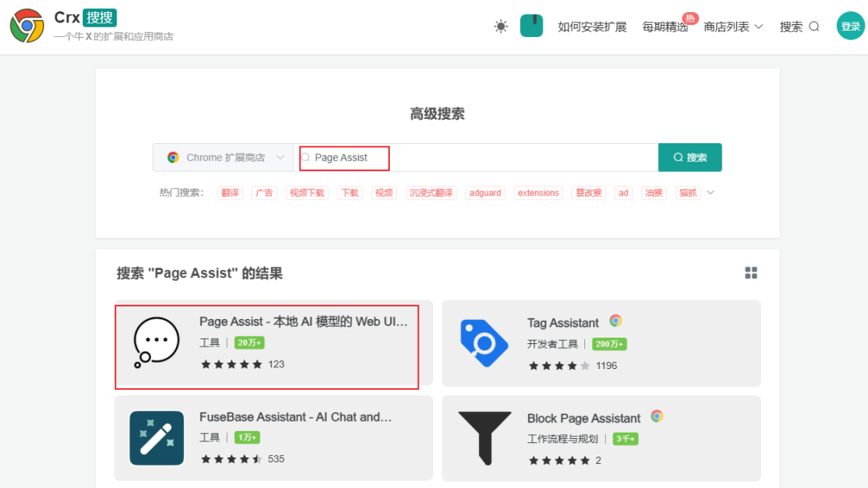
Task: Open 如何安装扩展 menu item
Action: point(592,27)
